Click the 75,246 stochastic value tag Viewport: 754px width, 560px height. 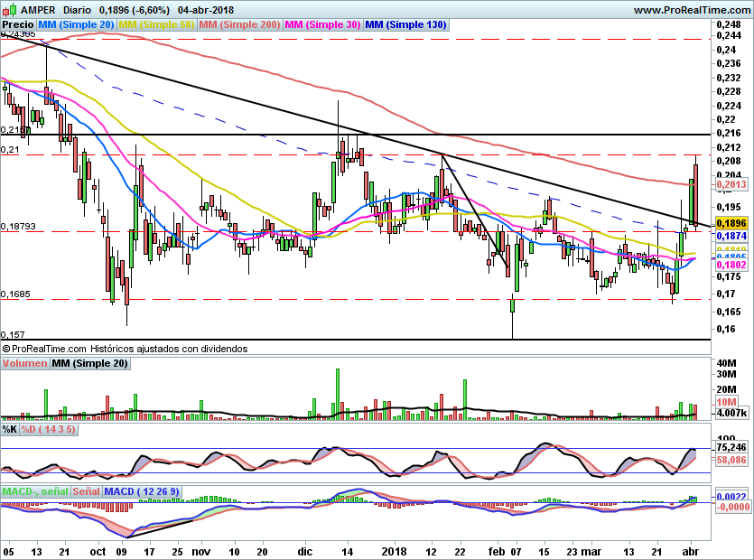point(731,447)
